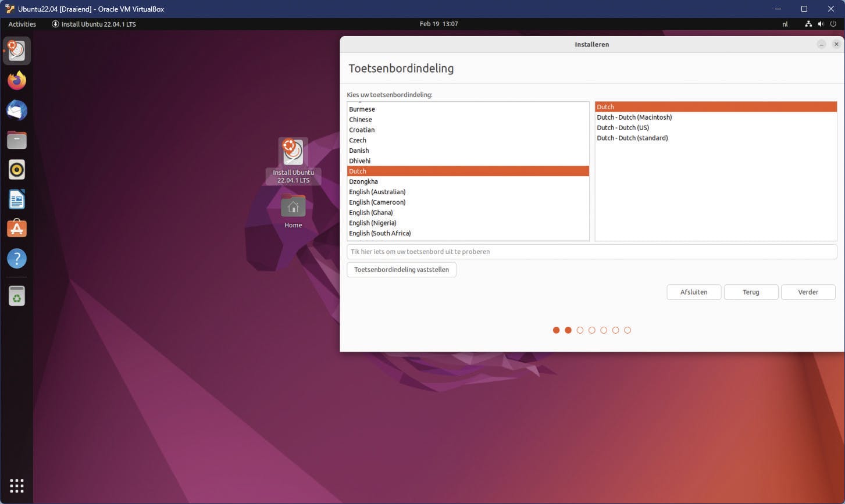The width and height of the screenshot is (845, 504).
Task: Click the volume icon in the top bar
Action: (821, 24)
